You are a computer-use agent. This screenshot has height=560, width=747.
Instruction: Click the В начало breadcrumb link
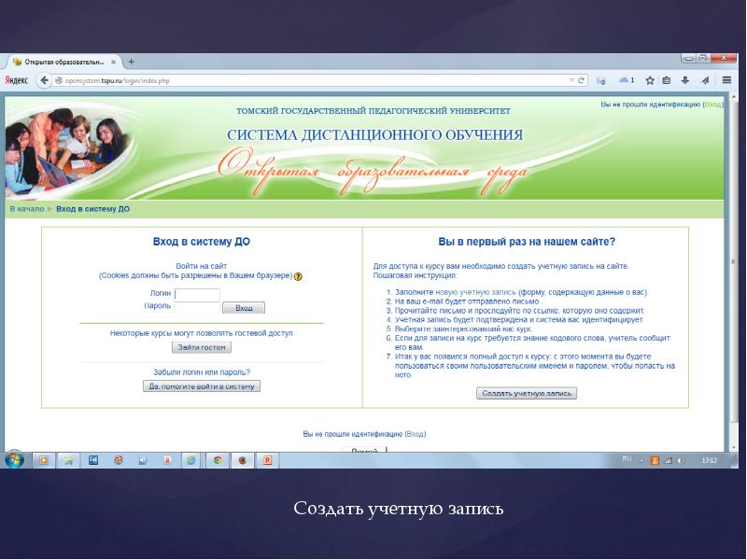click(x=26, y=209)
